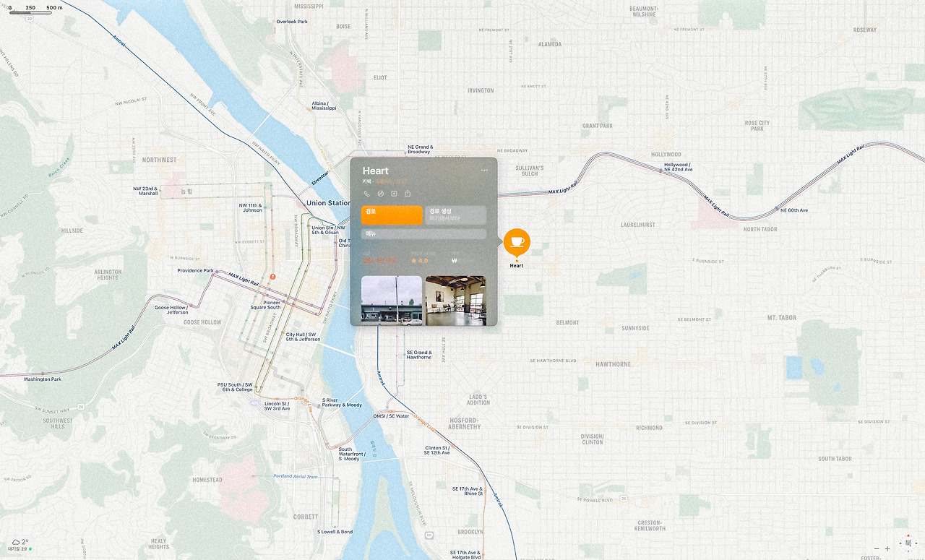The width and height of the screenshot is (925, 560).
Task: Select the SE 17th Ave & Rhine St label
Action: pos(468,491)
